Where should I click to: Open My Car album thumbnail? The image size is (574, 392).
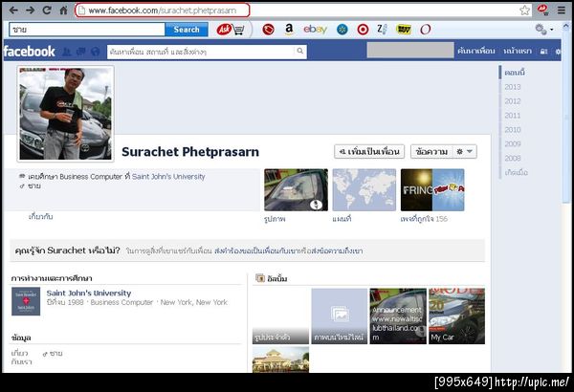tap(457, 316)
